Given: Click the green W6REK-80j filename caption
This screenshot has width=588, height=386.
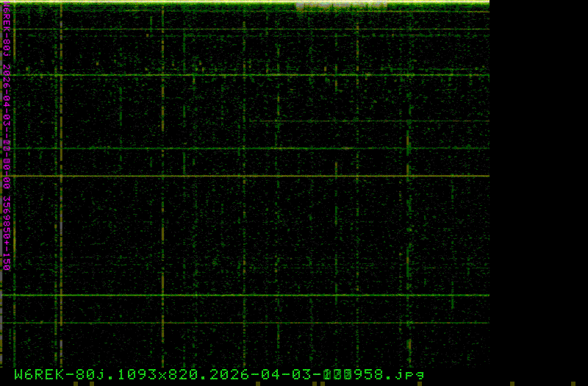Looking at the screenshot, I should pyautogui.click(x=218, y=374).
